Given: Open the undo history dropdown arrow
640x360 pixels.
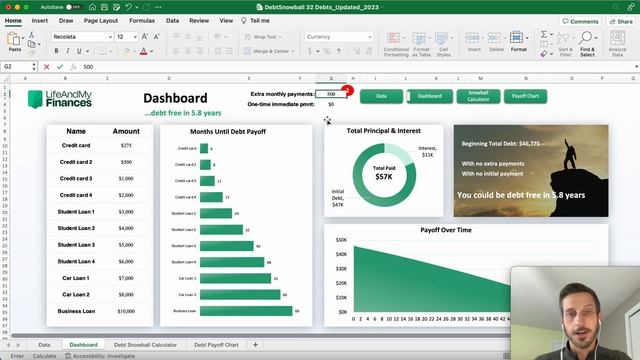Looking at the screenshot, I should tap(136, 7).
